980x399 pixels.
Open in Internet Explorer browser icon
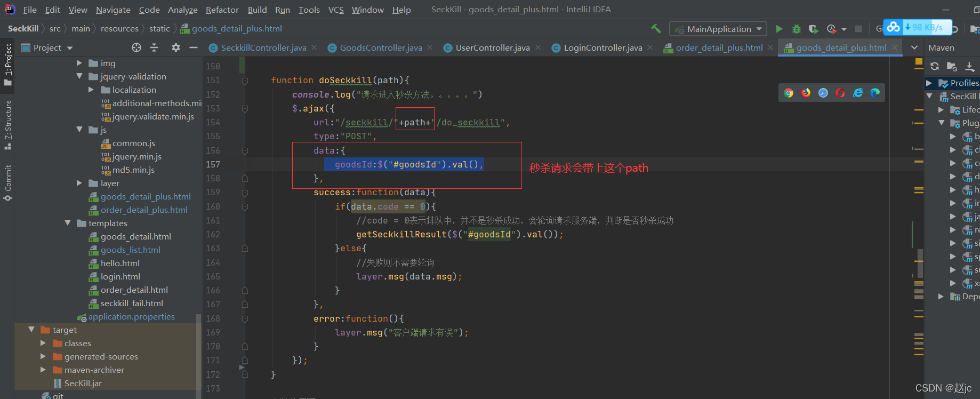(858, 93)
